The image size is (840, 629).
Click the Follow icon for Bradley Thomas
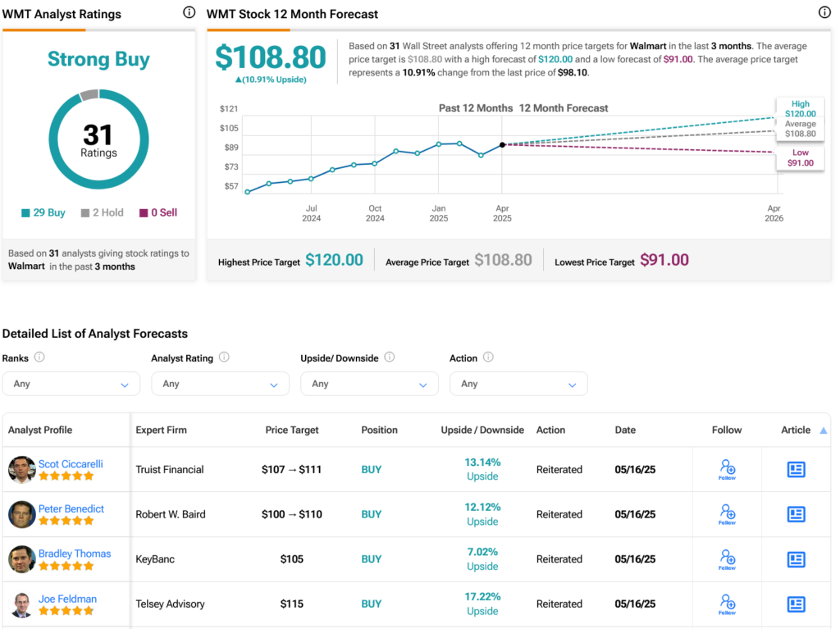tap(727, 559)
